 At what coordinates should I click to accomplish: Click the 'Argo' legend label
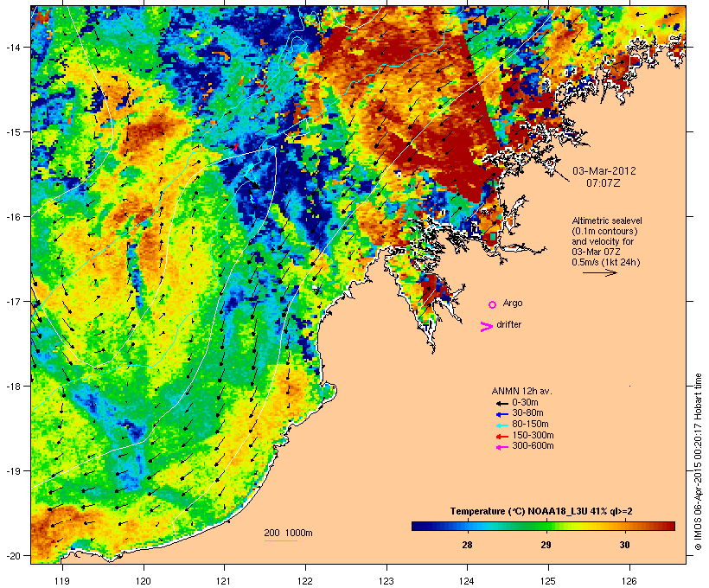point(513,303)
